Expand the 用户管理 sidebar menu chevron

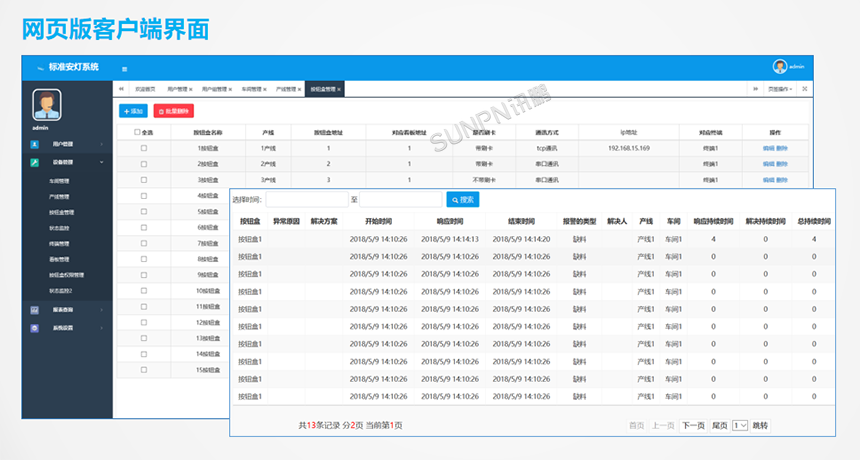click(101, 144)
